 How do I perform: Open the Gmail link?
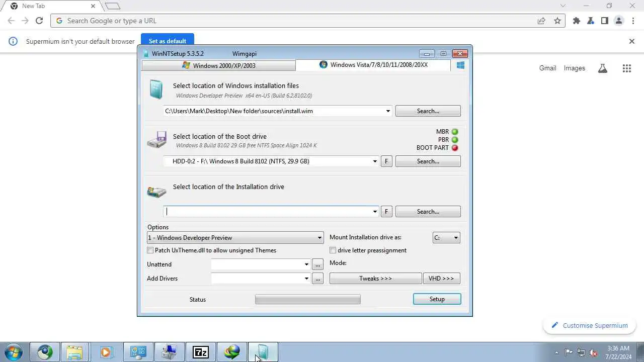point(547,68)
